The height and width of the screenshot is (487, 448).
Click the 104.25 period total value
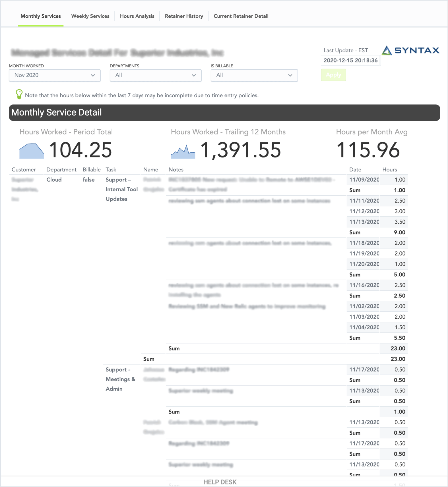[80, 150]
